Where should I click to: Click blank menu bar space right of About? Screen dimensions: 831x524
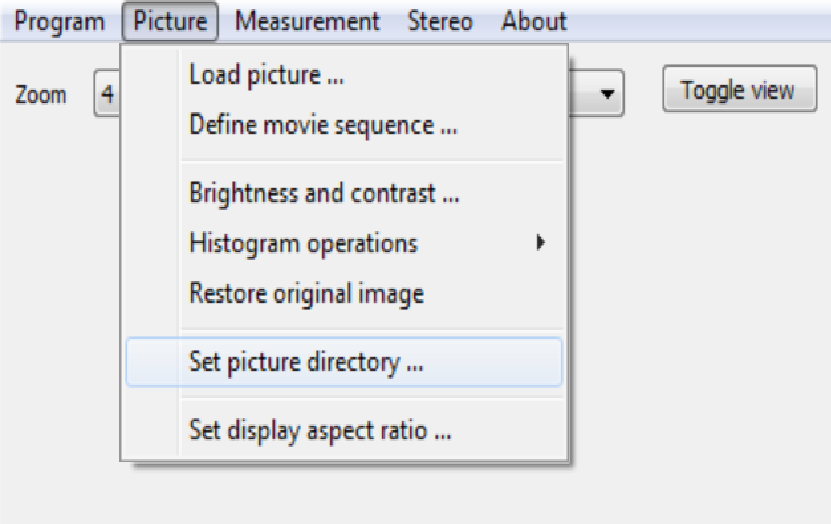700,21
